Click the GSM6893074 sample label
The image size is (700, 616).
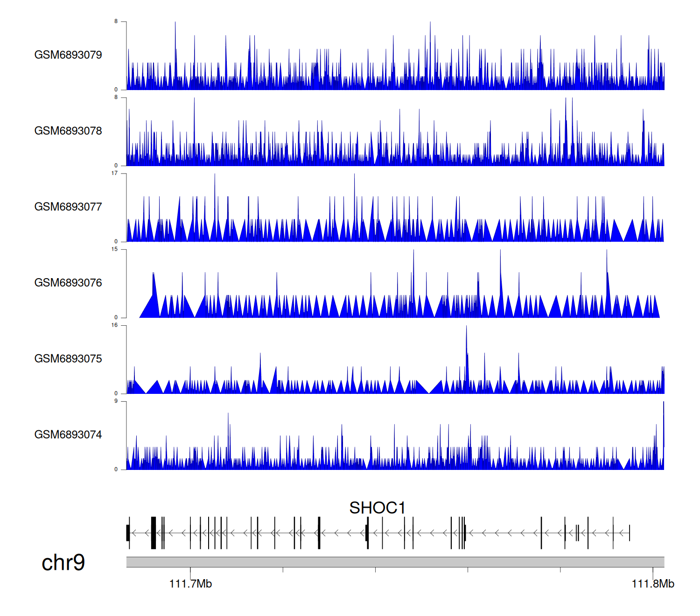[68, 435]
